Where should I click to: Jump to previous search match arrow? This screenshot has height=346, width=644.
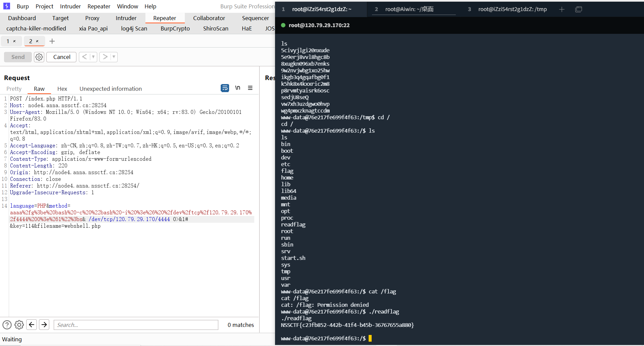[x=32, y=325]
